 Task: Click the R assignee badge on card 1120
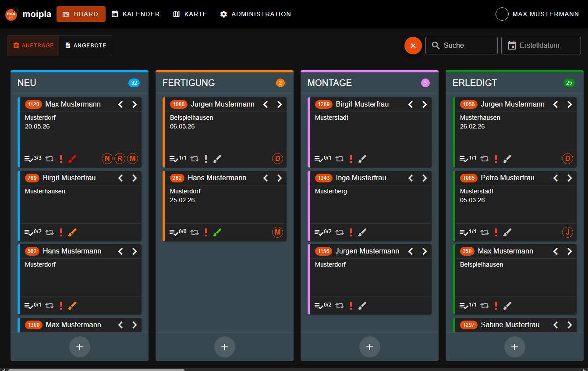120,159
